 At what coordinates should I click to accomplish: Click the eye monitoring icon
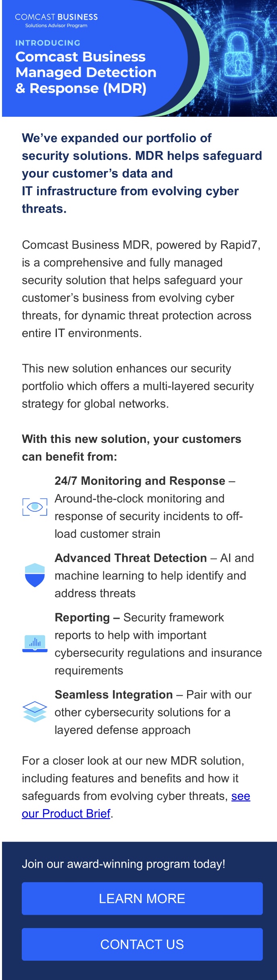(35, 507)
